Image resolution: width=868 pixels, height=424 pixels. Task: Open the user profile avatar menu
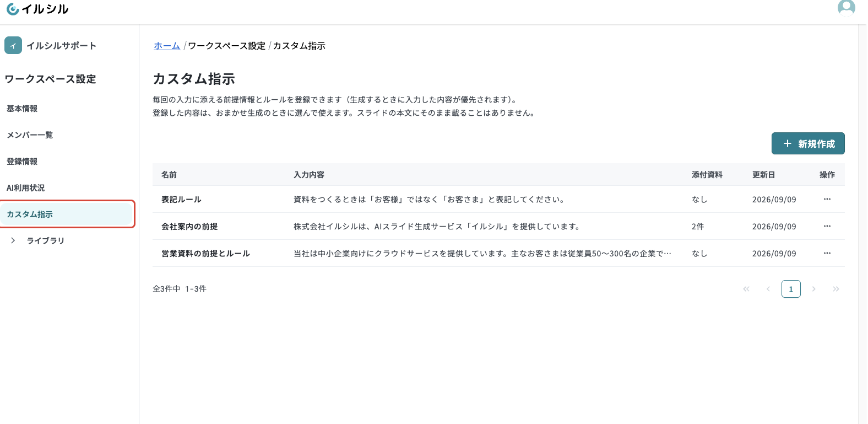point(846,8)
